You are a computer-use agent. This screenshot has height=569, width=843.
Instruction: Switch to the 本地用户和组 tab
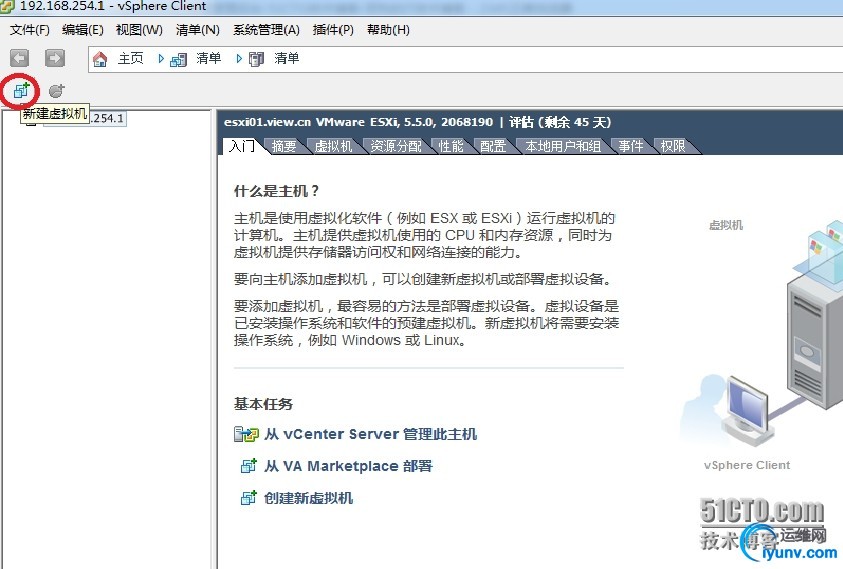point(563,146)
